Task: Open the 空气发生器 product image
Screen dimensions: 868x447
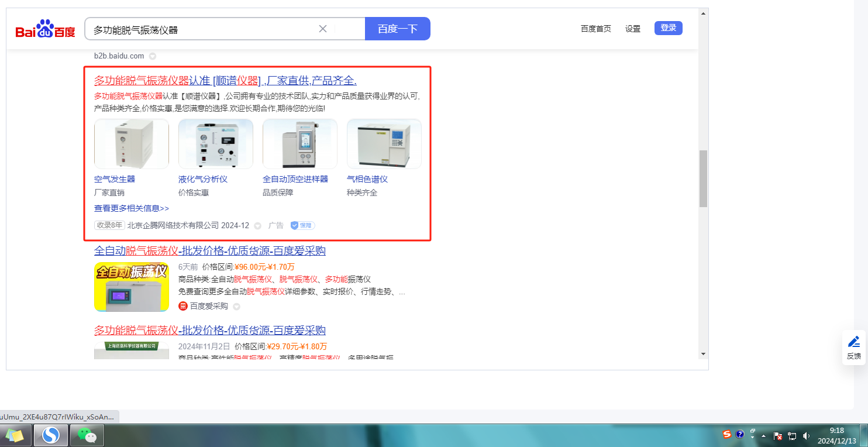Action: pos(132,144)
